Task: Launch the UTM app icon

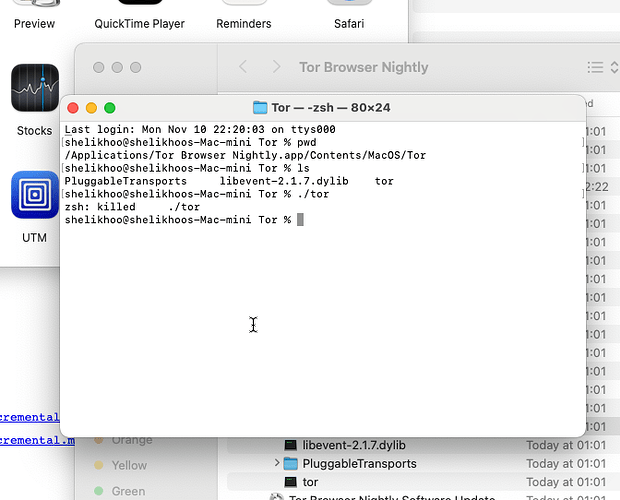Action: pyautogui.click(x=35, y=195)
